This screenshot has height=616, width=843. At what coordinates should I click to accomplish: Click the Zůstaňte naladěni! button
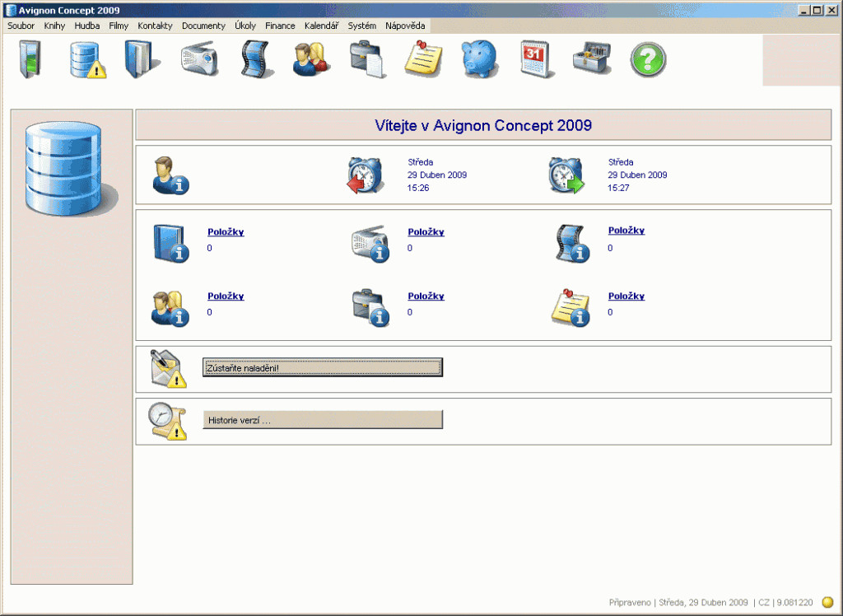point(323,367)
